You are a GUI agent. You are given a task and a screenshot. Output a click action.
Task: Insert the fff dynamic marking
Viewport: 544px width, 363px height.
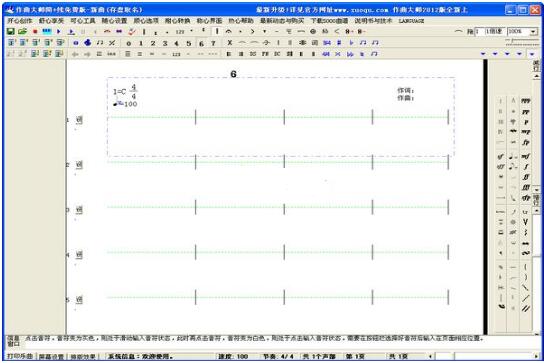tap(526, 187)
